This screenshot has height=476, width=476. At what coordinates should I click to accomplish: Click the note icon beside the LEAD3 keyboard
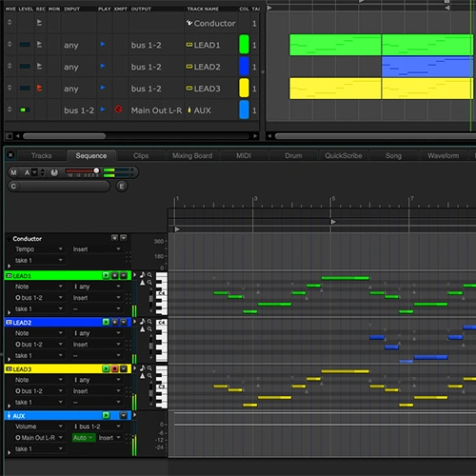pyautogui.click(x=143, y=368)
